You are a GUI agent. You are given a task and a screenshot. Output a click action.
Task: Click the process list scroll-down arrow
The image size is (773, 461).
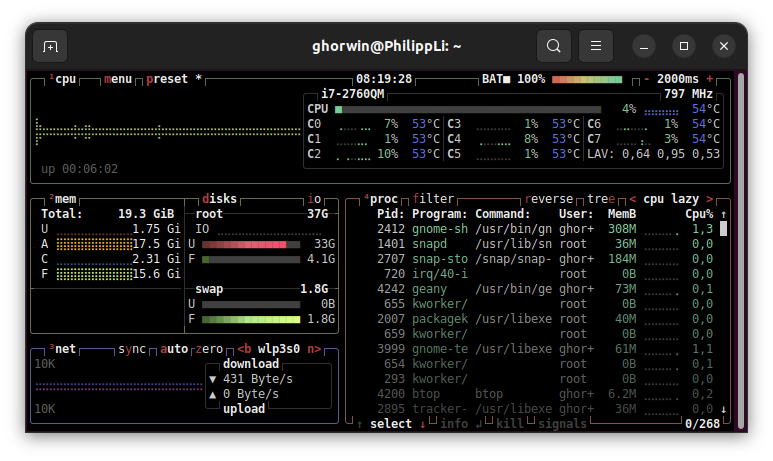(723, 409)
